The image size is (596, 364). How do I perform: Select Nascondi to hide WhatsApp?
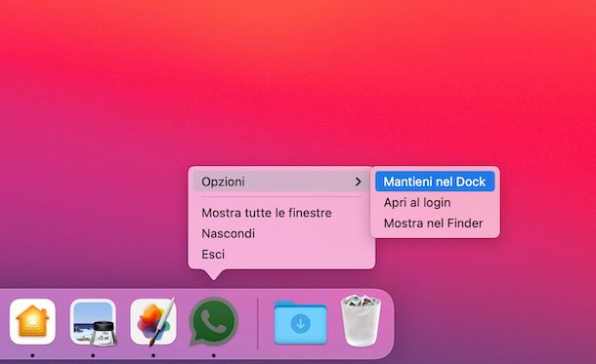point(228,233)
